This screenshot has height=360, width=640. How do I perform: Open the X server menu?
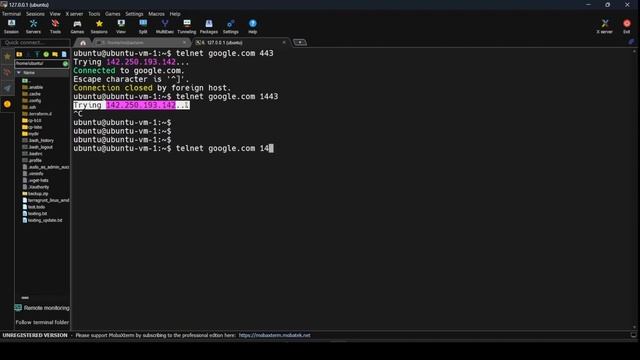(x=74, y=14)
